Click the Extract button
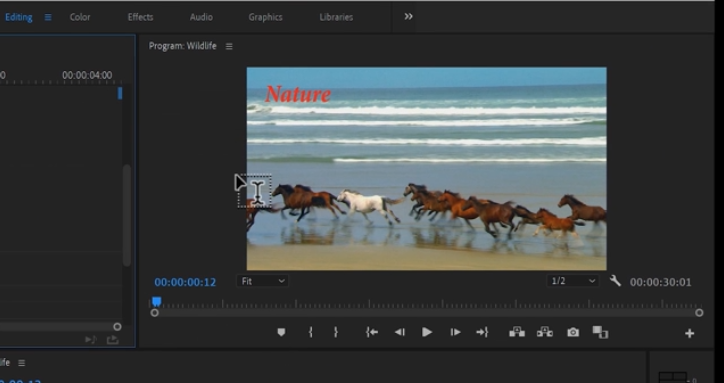The height and width of the screenshot is (383, 724). coord(545,332)
